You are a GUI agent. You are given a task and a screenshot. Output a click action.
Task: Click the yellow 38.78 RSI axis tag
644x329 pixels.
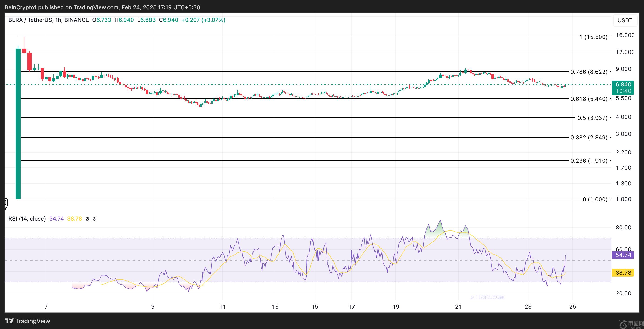[623, 272]
